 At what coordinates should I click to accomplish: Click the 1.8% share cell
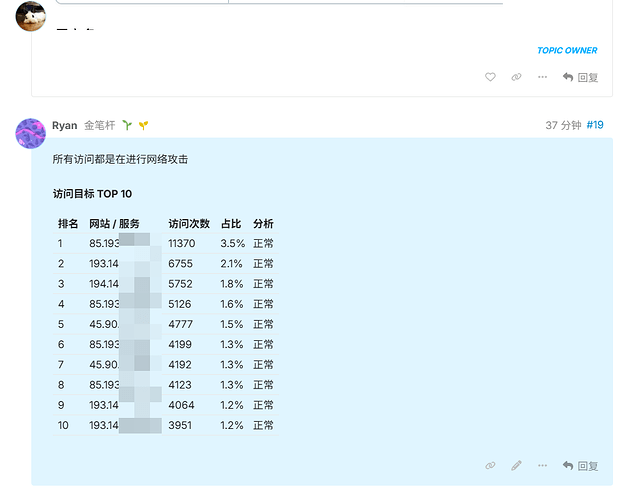(x=232, y=284)
